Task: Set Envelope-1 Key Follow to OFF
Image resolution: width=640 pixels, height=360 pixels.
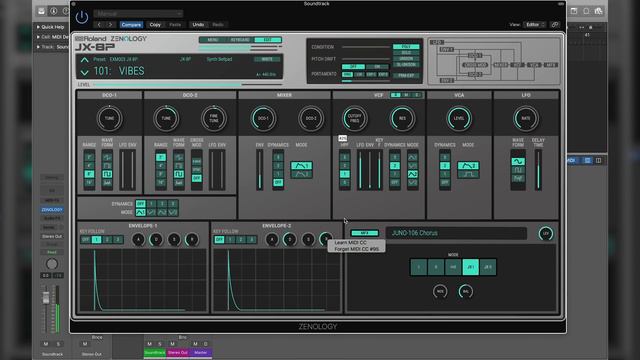Action: (x=85, y=240)
